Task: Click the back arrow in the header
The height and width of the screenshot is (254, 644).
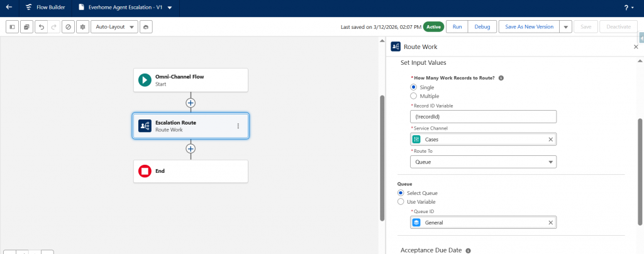Action: [x=9, y=8]
